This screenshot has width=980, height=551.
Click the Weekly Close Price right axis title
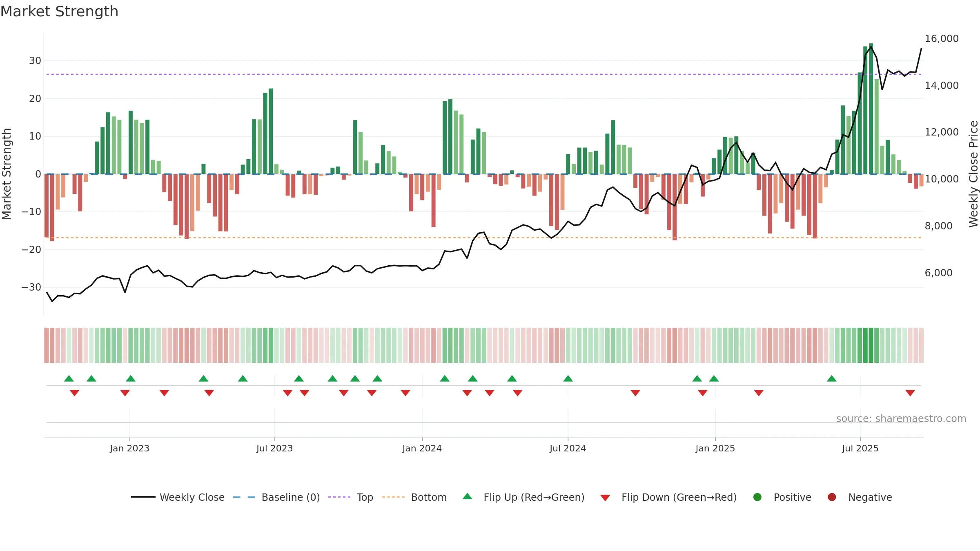[x=973, y=174]
